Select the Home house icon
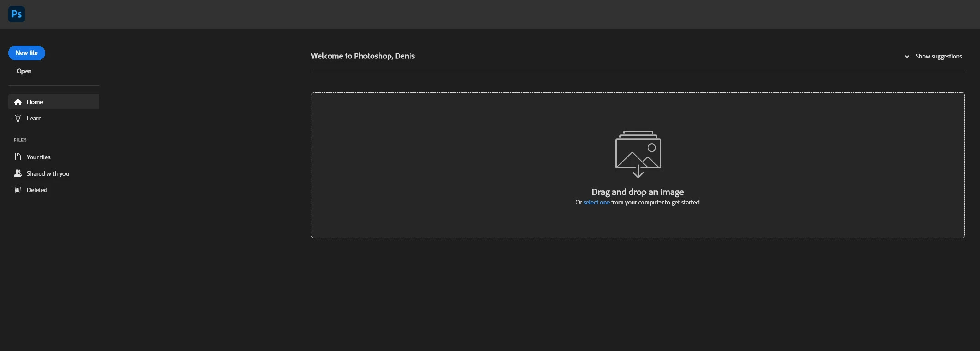The height and width of the screenshot is (351, 980). (18, 102)
